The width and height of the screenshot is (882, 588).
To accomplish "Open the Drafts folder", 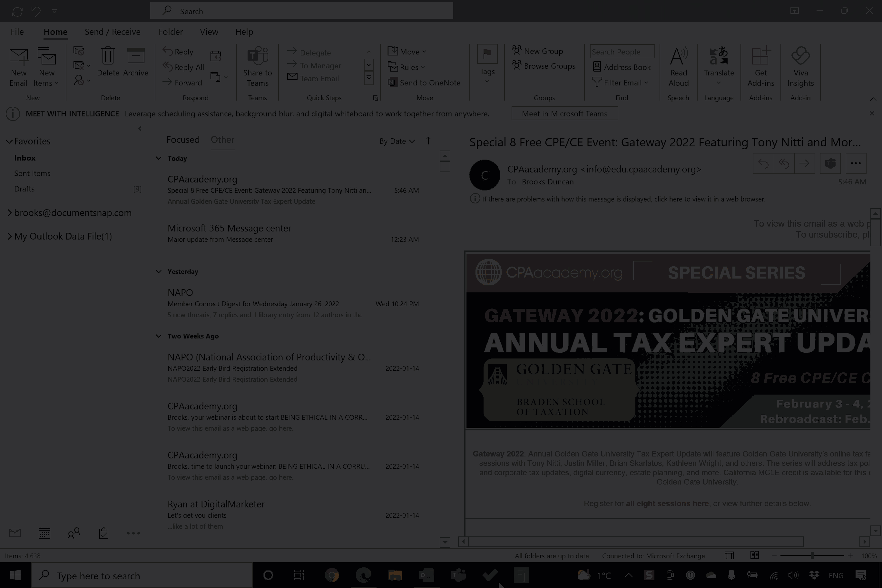I will click(24, 189).
